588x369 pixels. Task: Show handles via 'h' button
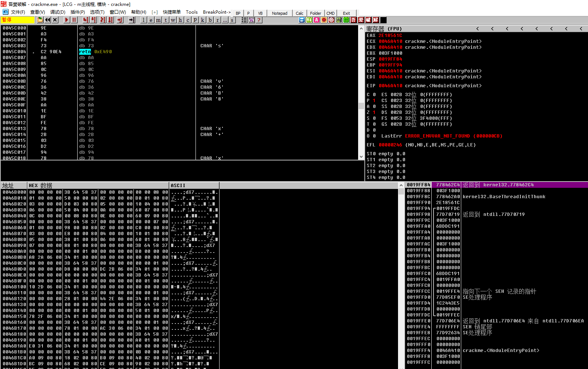[x=180, y=20]
